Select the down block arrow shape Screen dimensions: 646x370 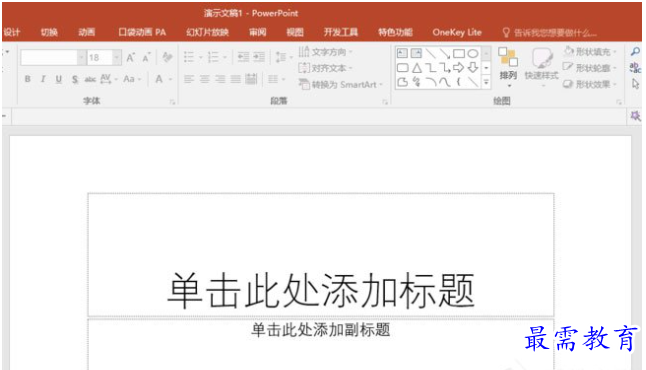(473, 68)
